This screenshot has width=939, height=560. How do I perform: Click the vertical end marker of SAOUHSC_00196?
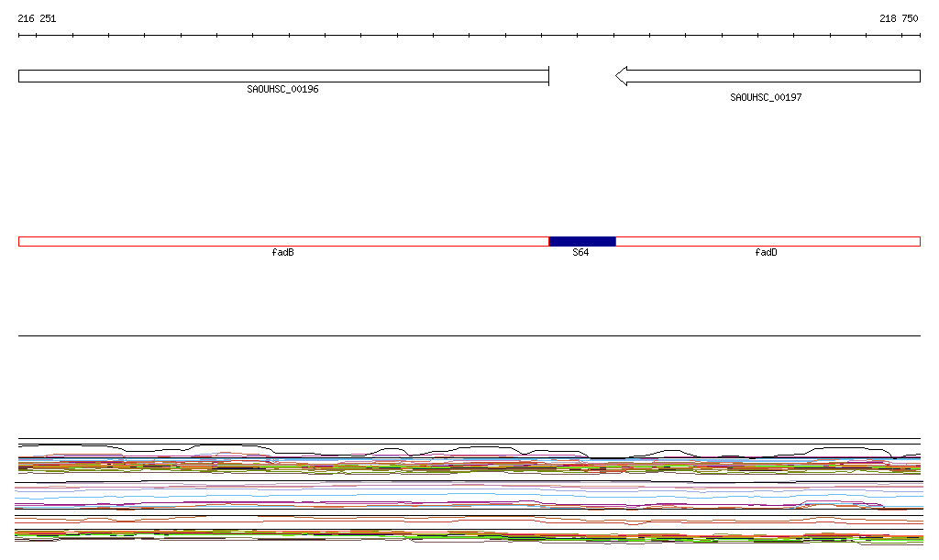click(548, 76)
